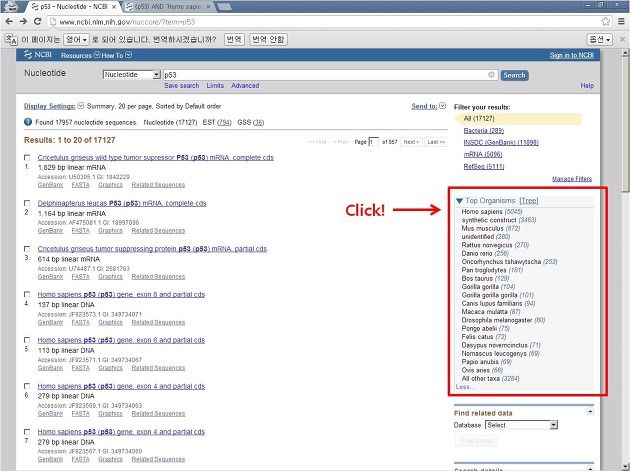Select synthetic construct in Top Organisms

pos(499,220)
